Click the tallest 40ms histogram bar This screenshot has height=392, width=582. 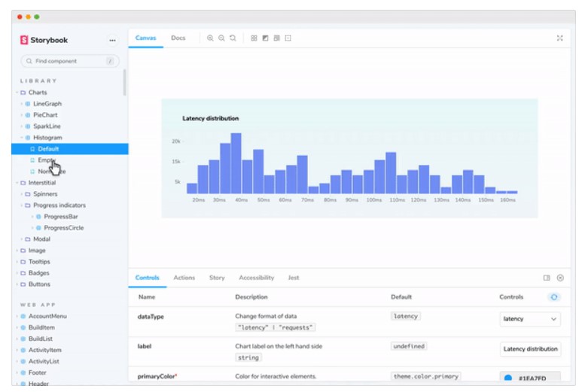tap(236, 163)
